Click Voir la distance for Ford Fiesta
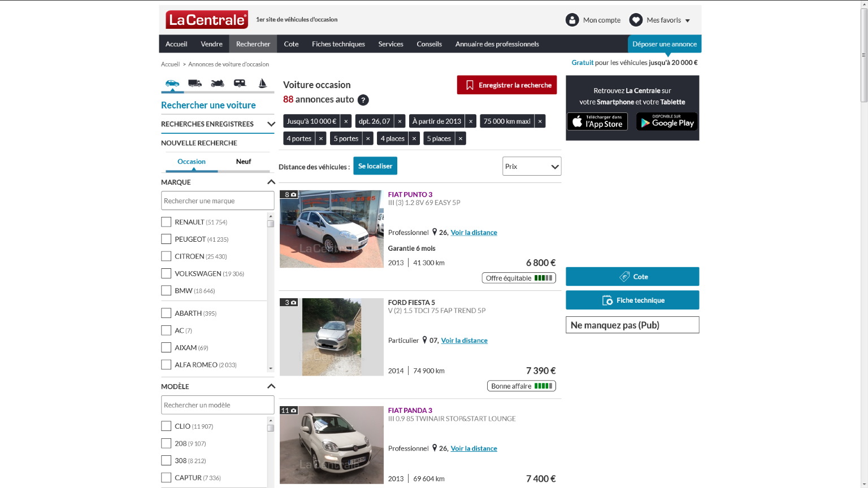Viewport: 868px width, 488px height. pyautogui.click(x=464, y=341)
